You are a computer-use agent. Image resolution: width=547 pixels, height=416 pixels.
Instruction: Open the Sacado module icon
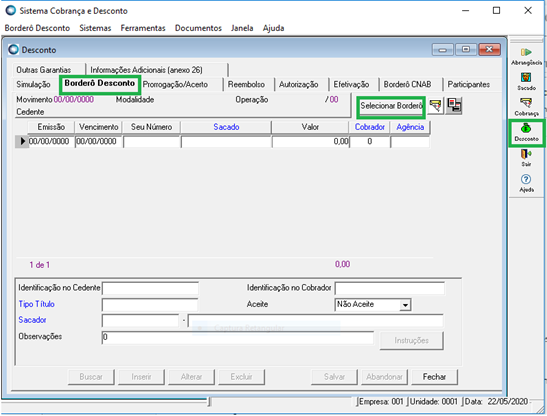[526, 81]
